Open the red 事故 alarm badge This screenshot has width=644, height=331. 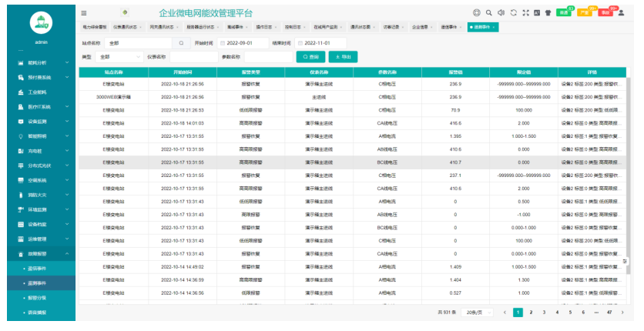(x=605, y=13)
